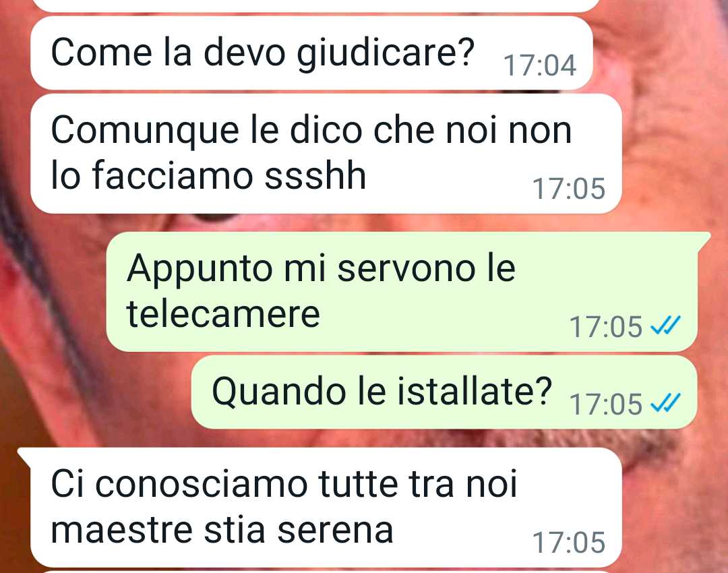Screen dimensions: 728x573
Task: Click the word 'giudicare?' in first message
Action: coord(386,53)
